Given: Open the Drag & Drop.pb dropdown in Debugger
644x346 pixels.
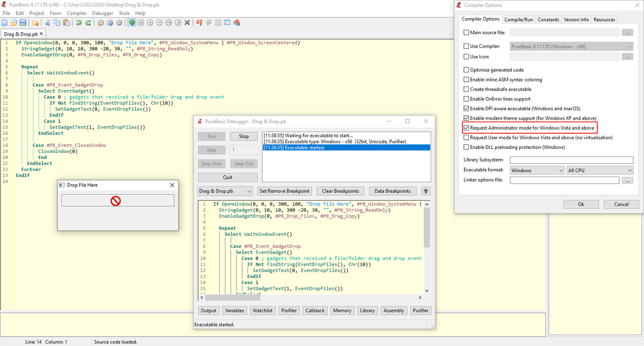Looking at the screenshot, I should (225, 191).
